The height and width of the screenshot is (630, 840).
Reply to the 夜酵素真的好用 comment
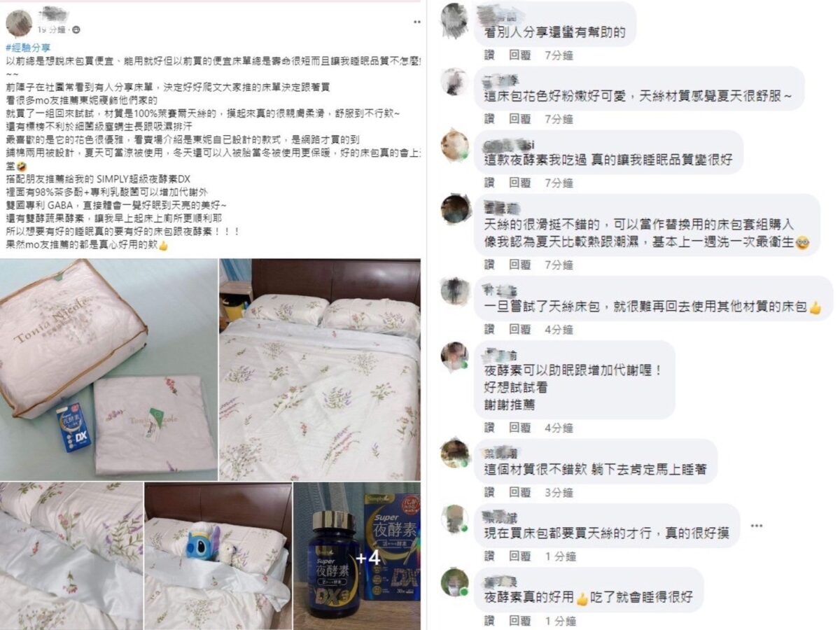pyautogui.click(x=520, y=620)
